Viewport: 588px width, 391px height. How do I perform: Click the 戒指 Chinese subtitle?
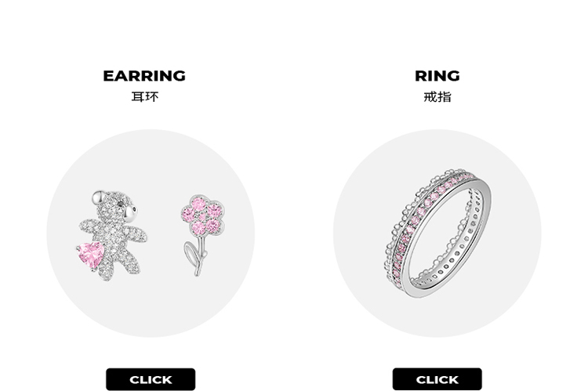click(x=437, y=96)
